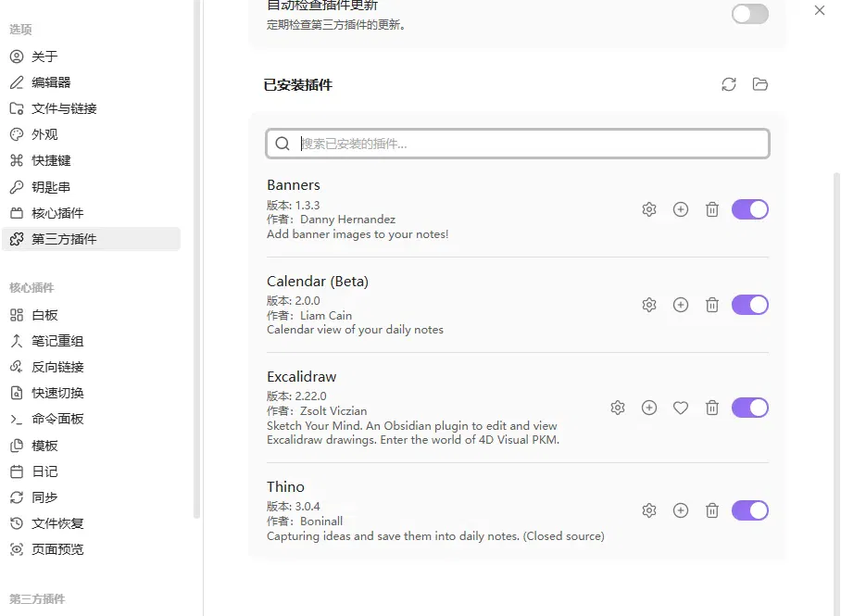The image size is (841, 616).
Task: Open 页面预览 page preview settings
Action: tap(91, 549)
